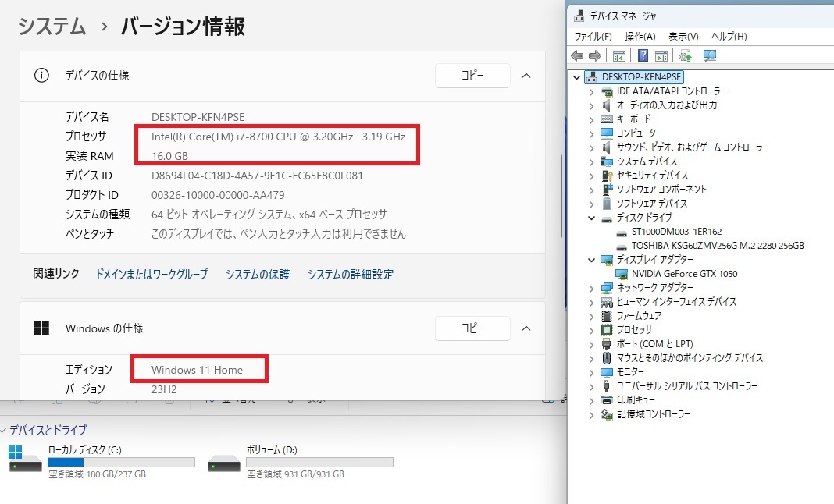
Task: Click the ポート (COM と LPT) icon
Action: (x=606, y=344)
